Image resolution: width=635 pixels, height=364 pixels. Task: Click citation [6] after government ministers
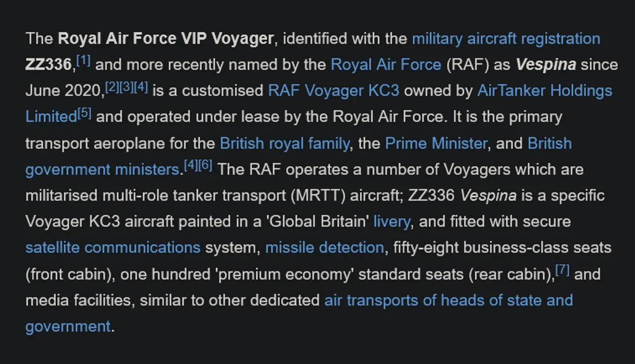pyautogui.click(x=205, y=166)
